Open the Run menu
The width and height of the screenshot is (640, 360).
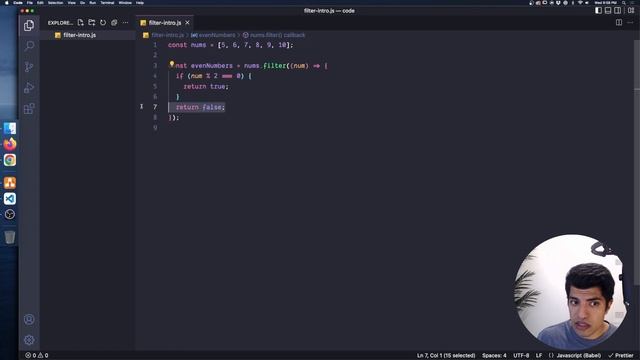pyautogui.click(x=93, y=2)
